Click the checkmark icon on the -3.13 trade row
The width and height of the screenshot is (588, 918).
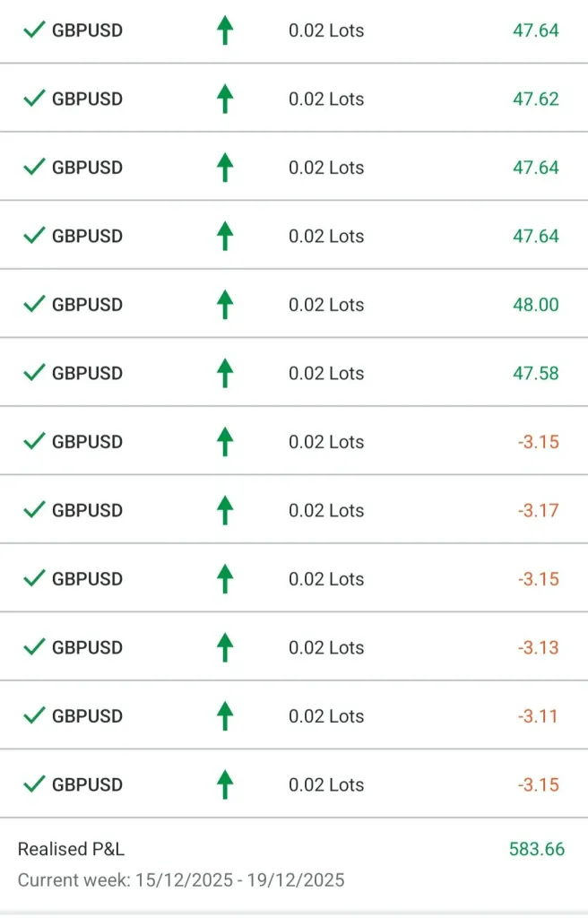click(x=34, y=647)
